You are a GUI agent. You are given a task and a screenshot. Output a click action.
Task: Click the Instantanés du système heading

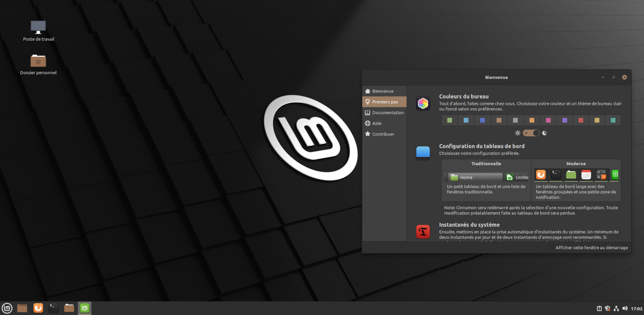click(x=469, y=225)
